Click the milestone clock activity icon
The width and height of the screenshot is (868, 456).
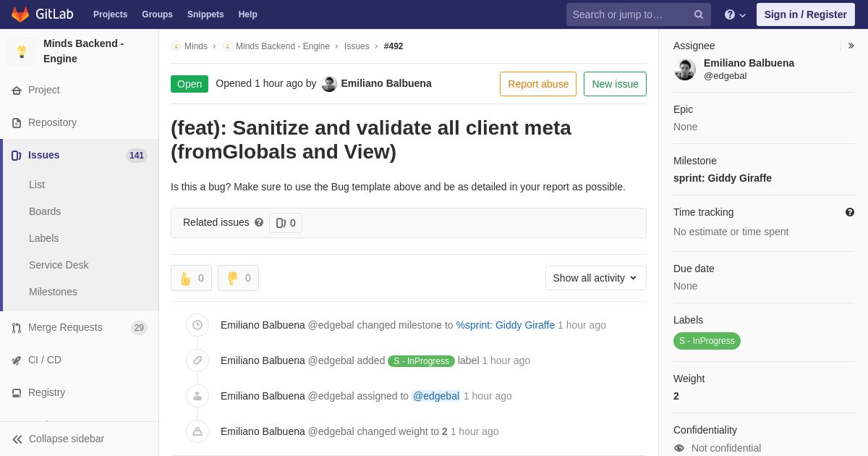click(x=197, y=325)
